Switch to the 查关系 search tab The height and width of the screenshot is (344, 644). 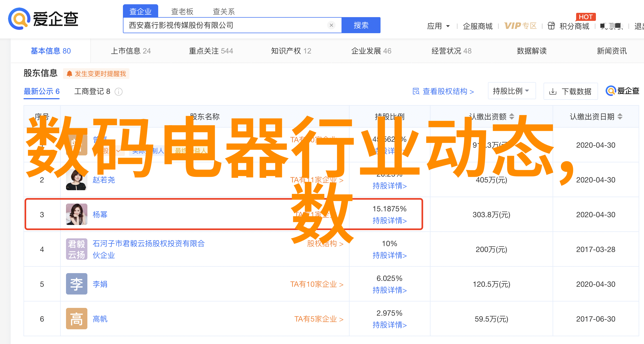(x=224, y=11)
